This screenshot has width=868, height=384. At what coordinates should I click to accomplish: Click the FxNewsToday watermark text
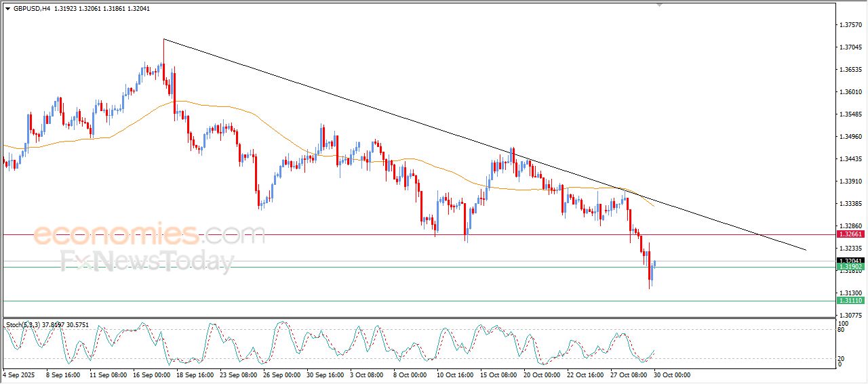click(147, 261)
